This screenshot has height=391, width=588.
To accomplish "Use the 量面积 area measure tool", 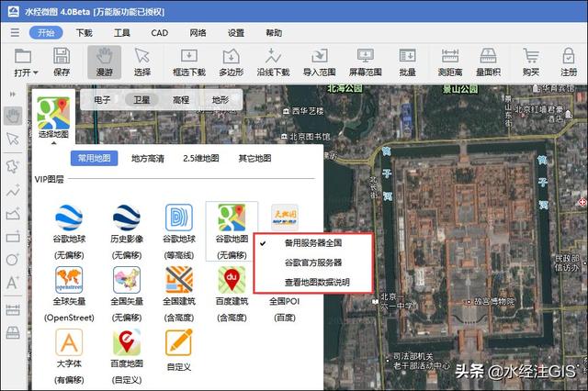I will [x=488, y=62].
